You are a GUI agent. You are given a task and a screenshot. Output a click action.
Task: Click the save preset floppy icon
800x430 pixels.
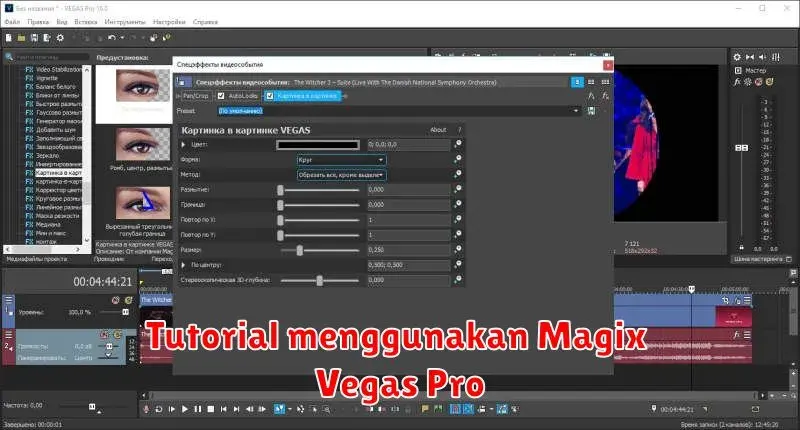[x=591, y=111]
